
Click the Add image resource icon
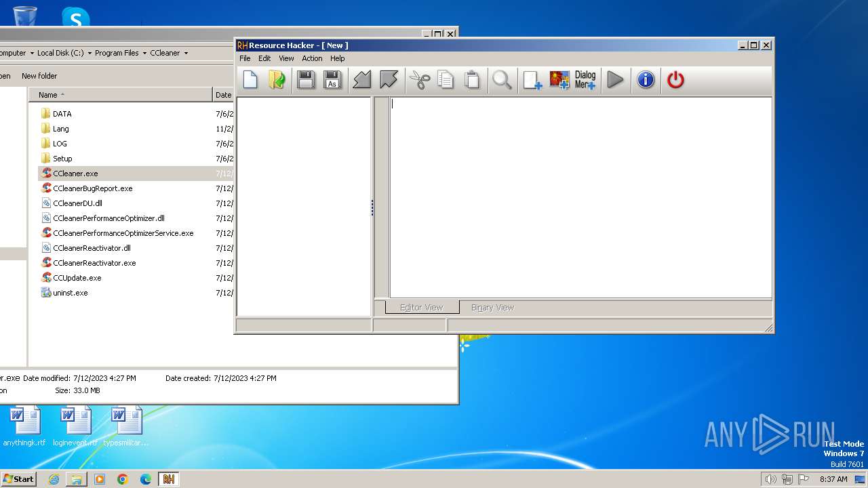pos(559,80)
